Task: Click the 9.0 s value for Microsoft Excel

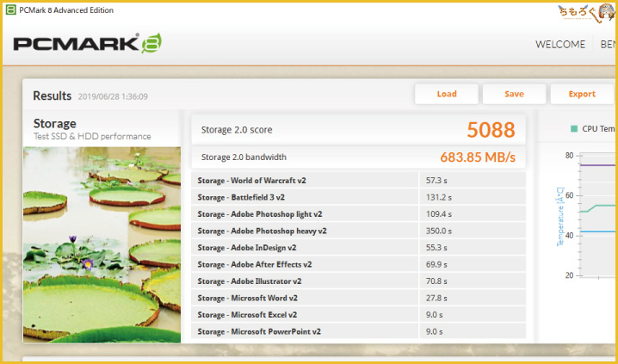Action: (434, 315)
